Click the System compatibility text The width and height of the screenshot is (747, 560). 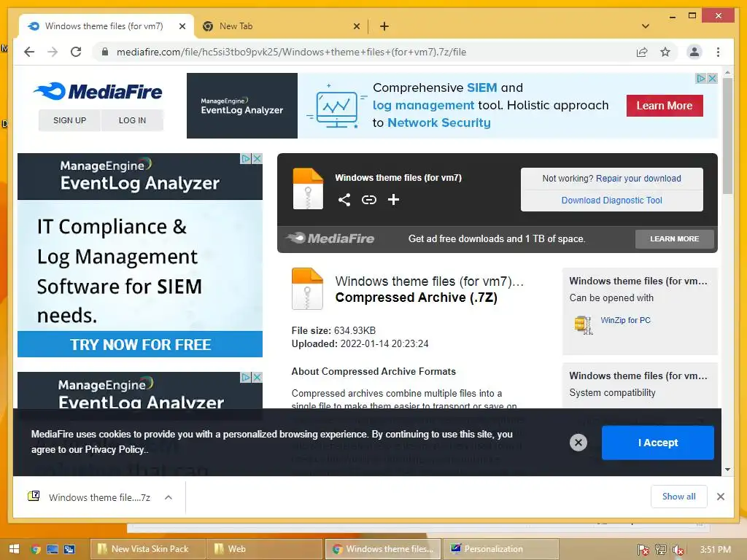pos(612,393)
